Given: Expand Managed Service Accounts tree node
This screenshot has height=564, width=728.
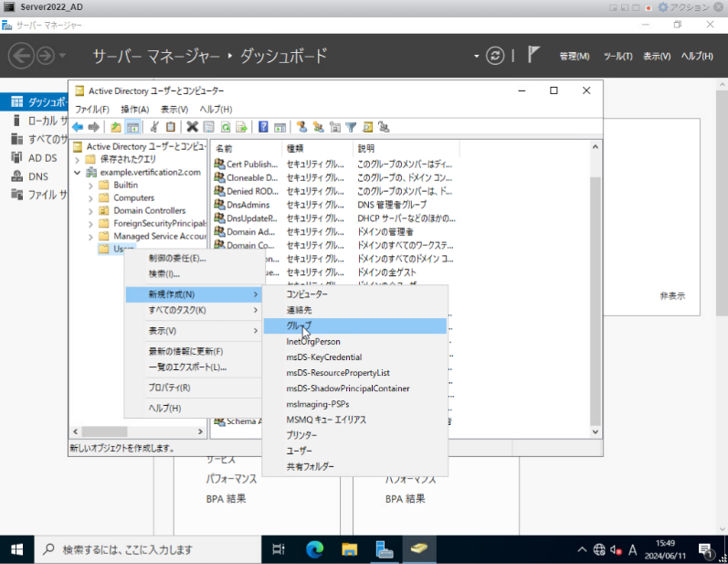Looking at the screenshot, I should click(x=90, y=237).
